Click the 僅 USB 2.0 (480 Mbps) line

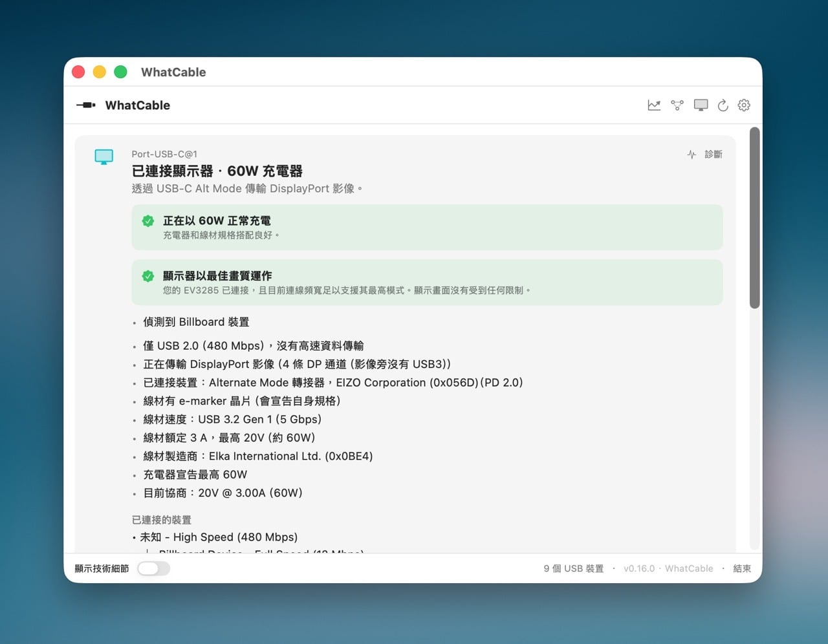(x=254, y=346)
